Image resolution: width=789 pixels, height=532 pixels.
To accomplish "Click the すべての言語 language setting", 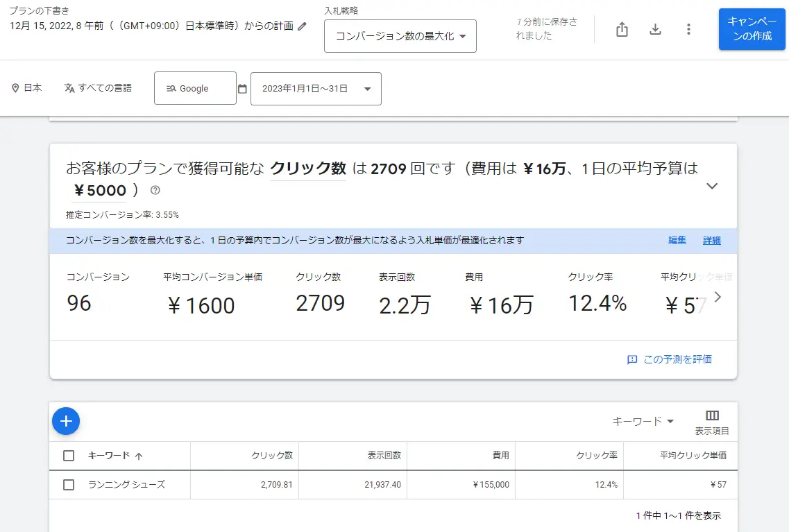I will click(x=105, y=88).
